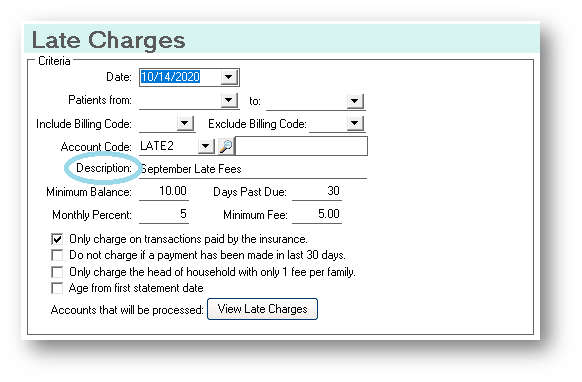The height and width of the screenshot is (382, 582).
Task: Expand the Account Code LATE2 dropdown
Action: coord(206,146)
